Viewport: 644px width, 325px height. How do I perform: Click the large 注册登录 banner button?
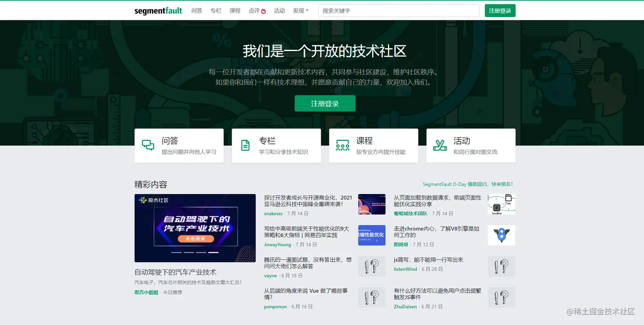tap(325, 103)
